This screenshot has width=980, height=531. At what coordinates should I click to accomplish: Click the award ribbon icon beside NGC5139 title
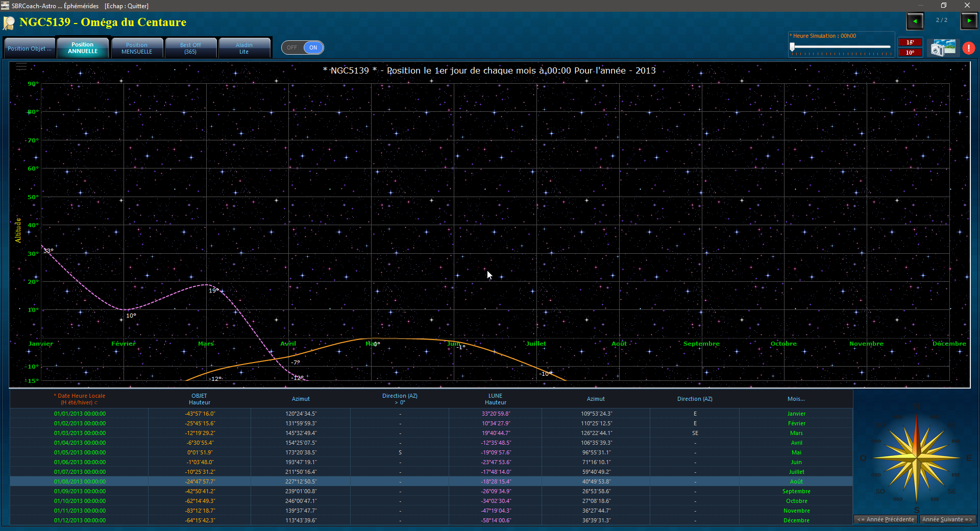(x=9, y=23)
